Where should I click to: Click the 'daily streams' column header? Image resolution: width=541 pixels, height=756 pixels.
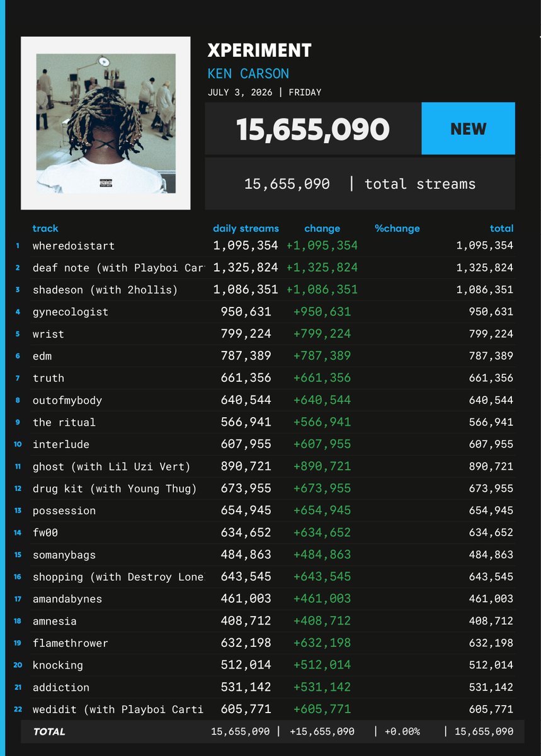click(x=246, y=228)
